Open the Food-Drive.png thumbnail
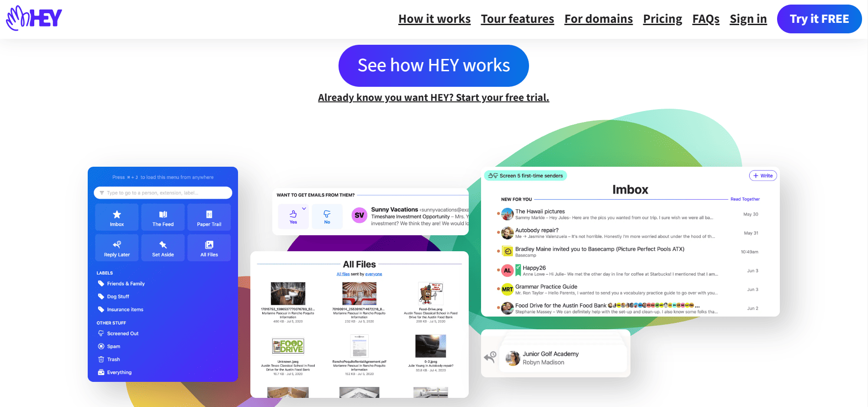 (431, 293)
